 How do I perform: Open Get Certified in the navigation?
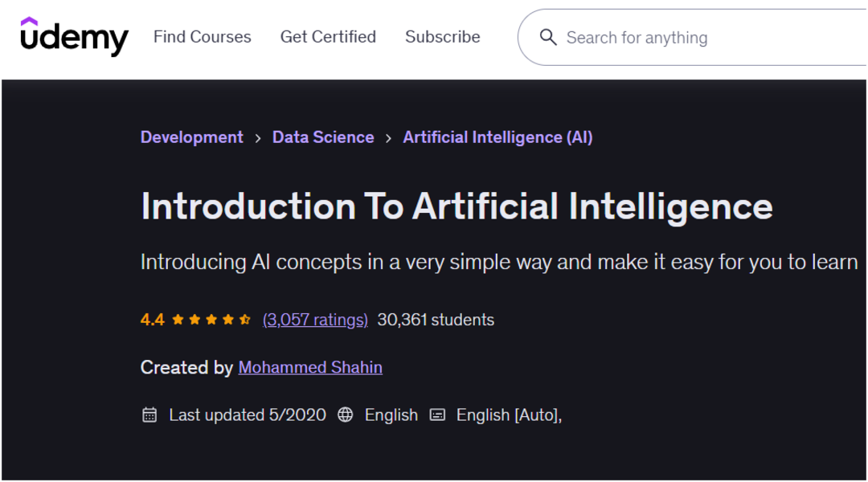pyautogui.click(x=328, y=37)
